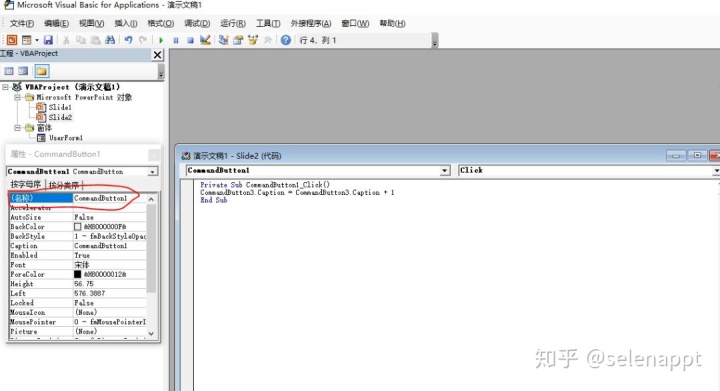Click the MousePointer property value

tap(109, 322)
